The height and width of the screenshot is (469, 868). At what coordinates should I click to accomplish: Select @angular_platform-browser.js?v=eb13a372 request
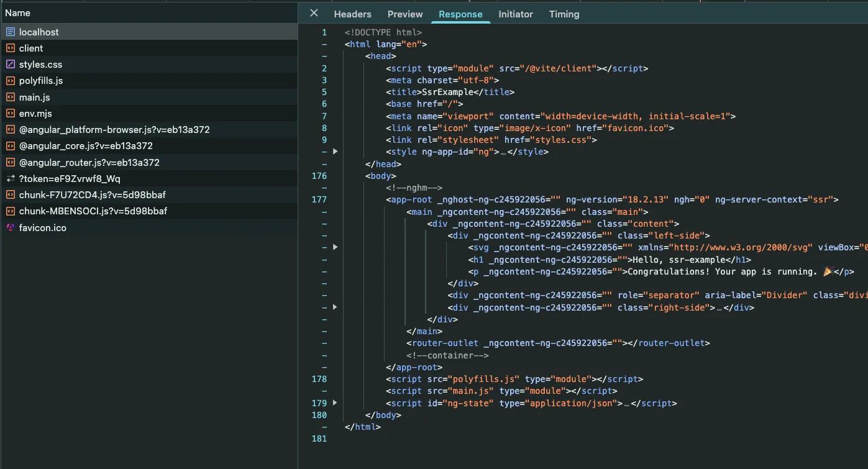(x=149, y=130)
